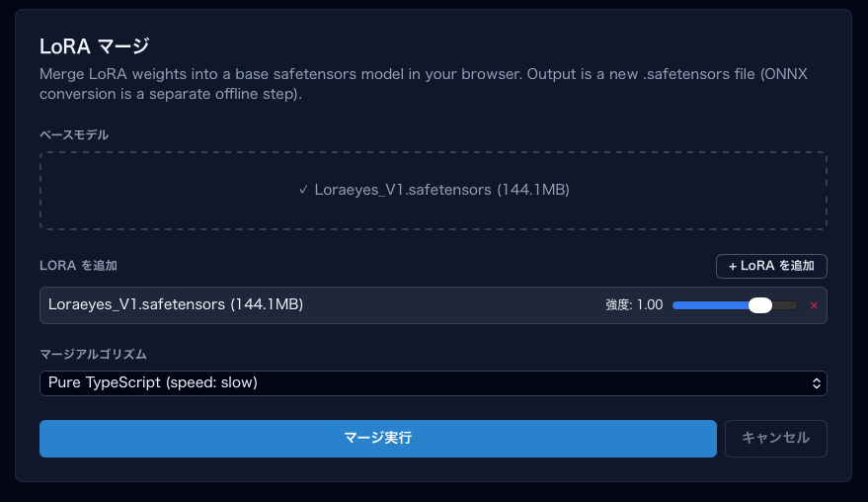Run the merge with マージ実行
The height and width of the screenshot is (502, 868).
pyautogui.click(x=377, y=438)
